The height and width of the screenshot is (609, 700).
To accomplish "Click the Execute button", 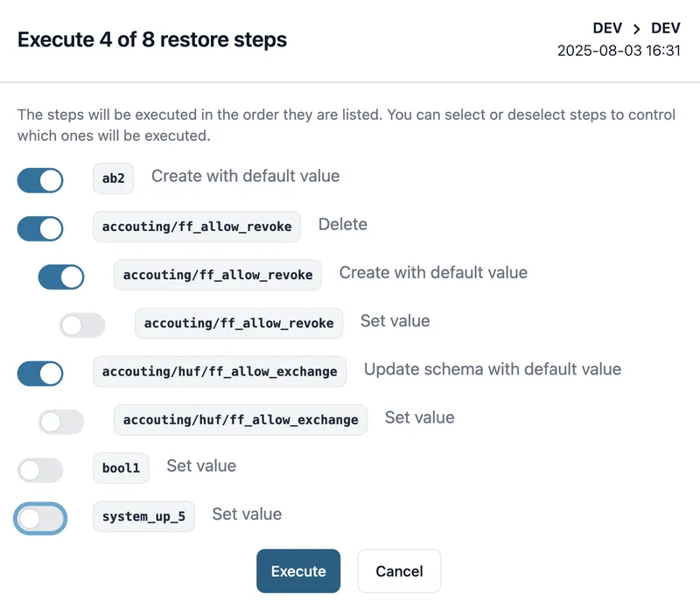I will pos(298,570).
